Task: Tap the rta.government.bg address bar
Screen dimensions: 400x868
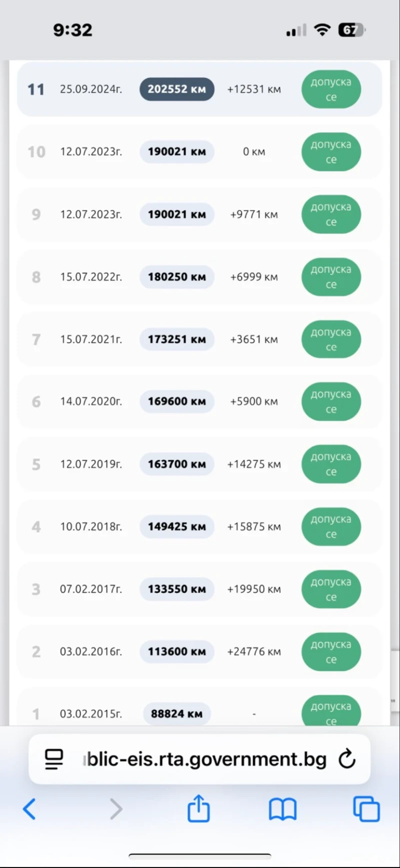Action: pos(206,759)
